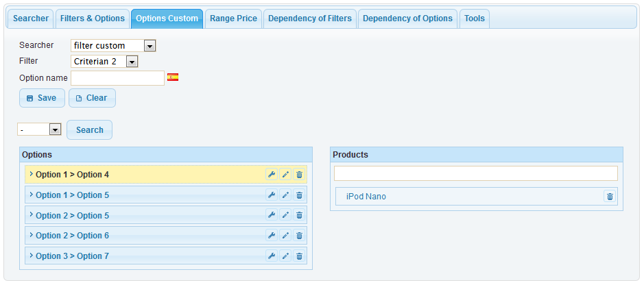
Task: Delete Option 2 > Option 5 with trash icon
Action: [299, 215]
